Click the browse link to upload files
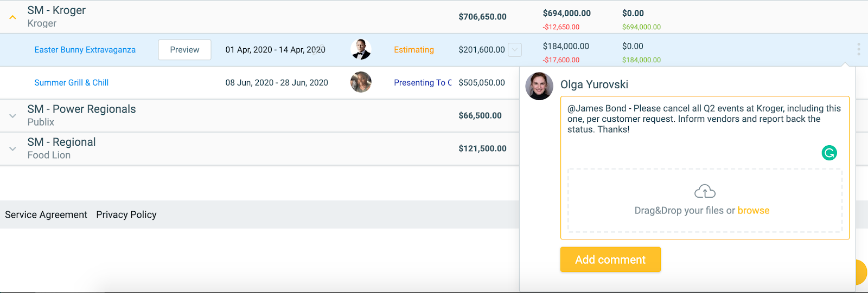 pos(754,211)
